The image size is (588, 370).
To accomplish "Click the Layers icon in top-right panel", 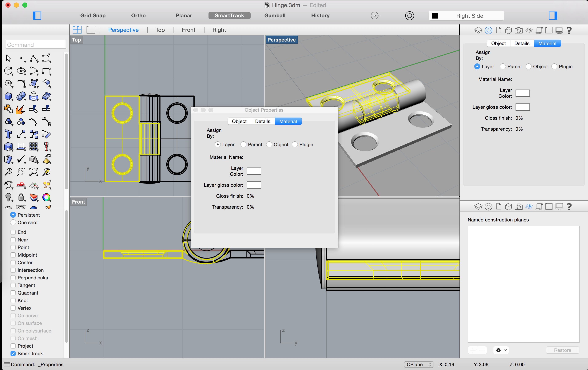I will click(478, 30).
